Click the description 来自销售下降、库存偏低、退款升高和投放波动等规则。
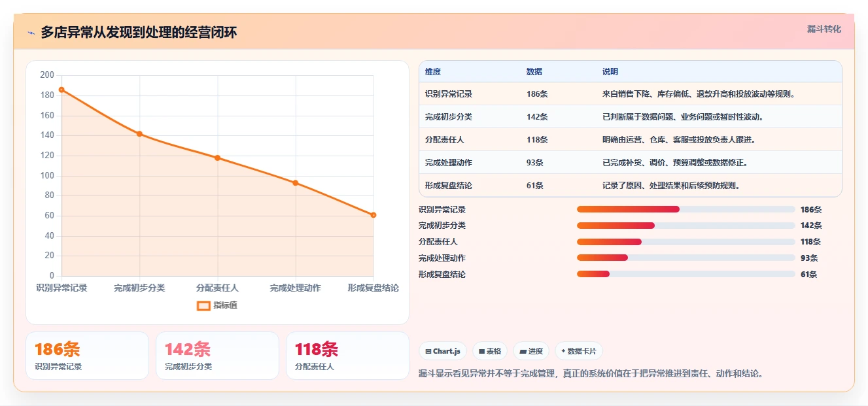Image resolution: width=868 pixels, height=406 pixels. pos(701,94)
